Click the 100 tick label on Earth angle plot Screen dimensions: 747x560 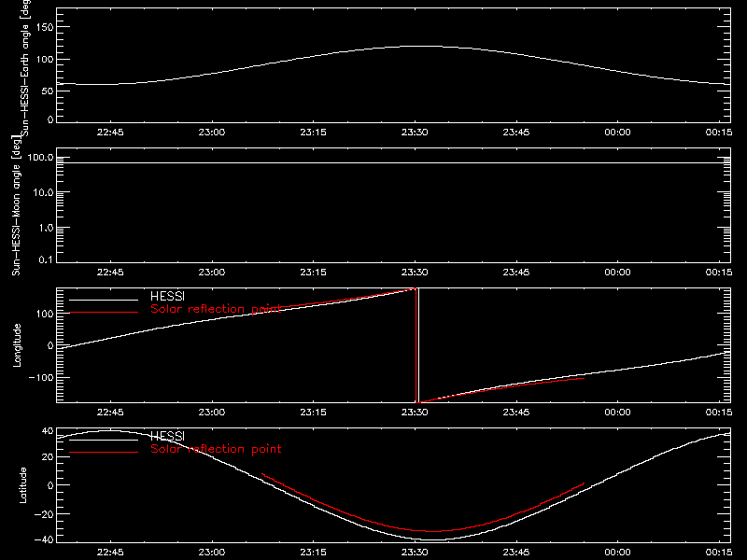click(x=45, y=60)
